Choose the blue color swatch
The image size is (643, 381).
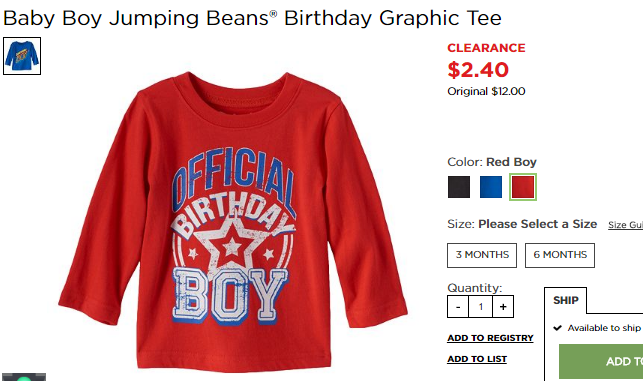coord(491,187)
